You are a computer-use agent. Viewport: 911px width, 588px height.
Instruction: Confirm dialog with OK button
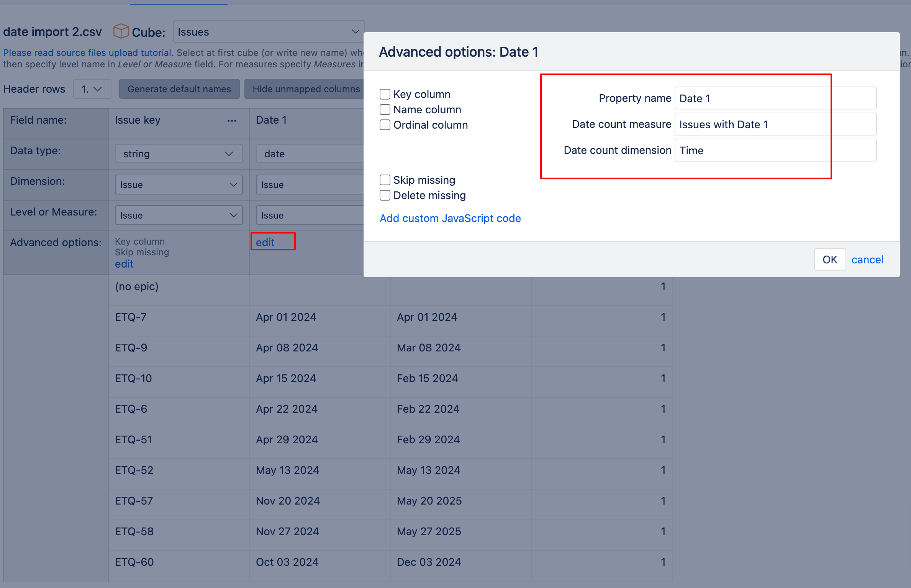click(x=830, y=260)
